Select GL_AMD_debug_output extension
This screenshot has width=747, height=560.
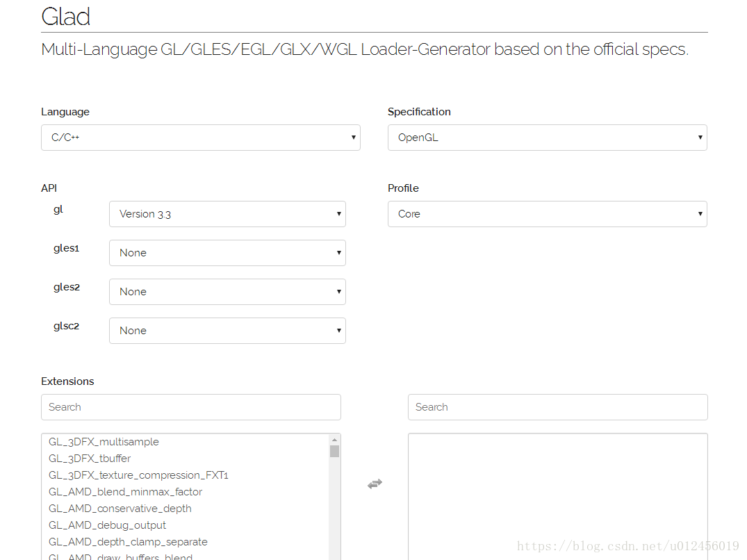tap(186, 525)
